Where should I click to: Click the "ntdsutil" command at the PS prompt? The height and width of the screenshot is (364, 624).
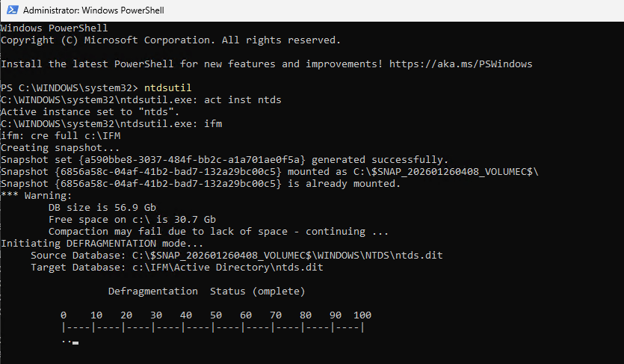pyautogui.click(x=167, y=87)
